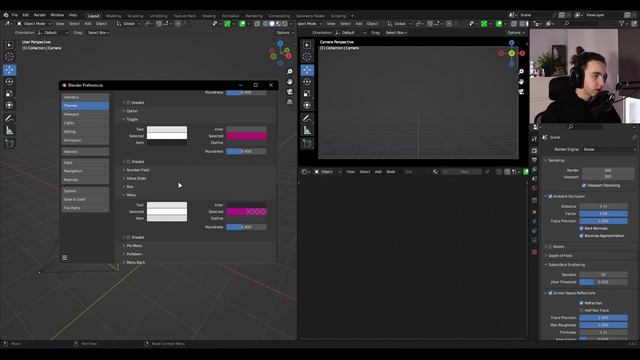Select the Rotate tool in left viewport toolbar

pos(9,82)
